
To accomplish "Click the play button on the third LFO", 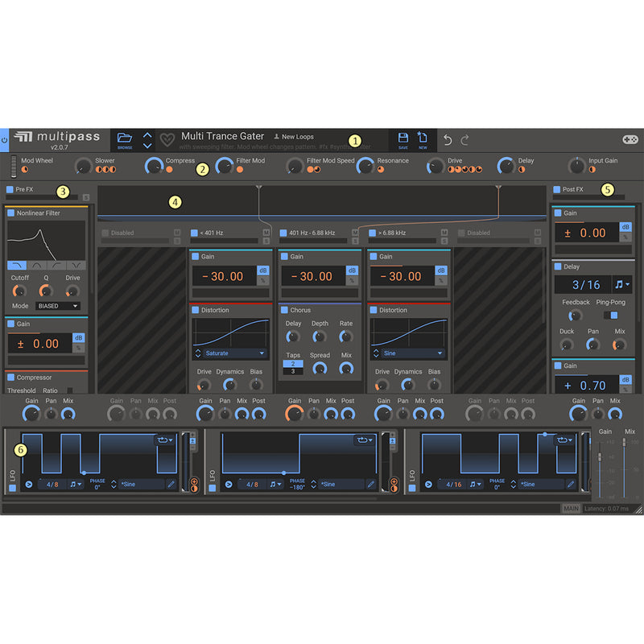I will pos(428,485).
